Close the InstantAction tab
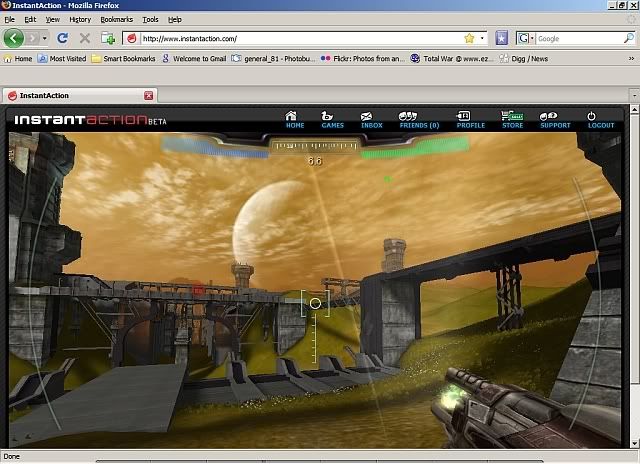Screen dimensions: 640x464 click(149, 95)
